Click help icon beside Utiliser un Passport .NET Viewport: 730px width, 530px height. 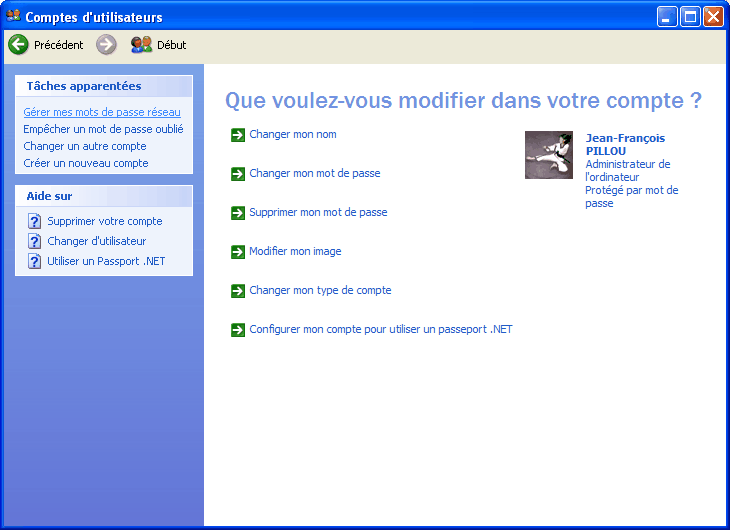click(34, 261)
